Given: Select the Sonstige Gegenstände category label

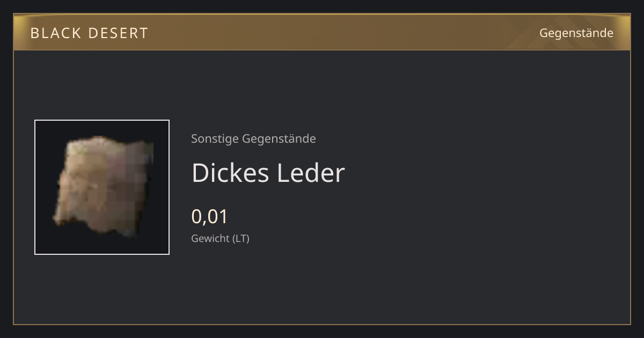Looking at the screenshot, I should [253, 138].
